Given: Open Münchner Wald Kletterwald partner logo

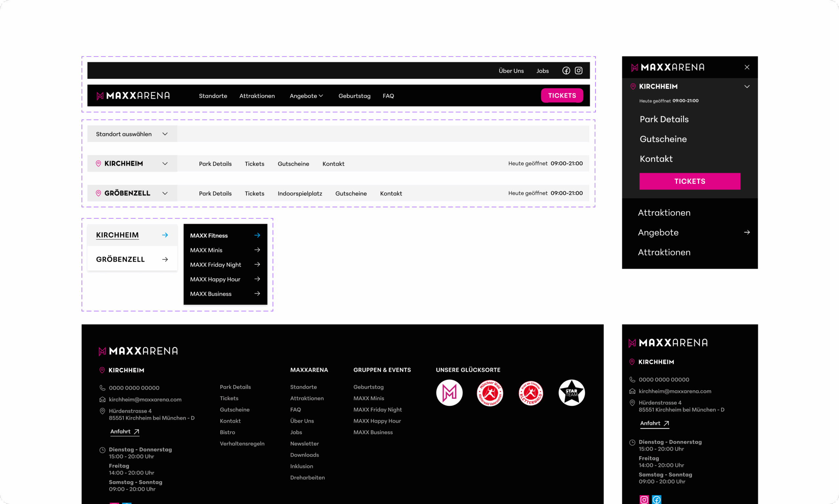Looking at the screenshot, I should coord(490,393).
